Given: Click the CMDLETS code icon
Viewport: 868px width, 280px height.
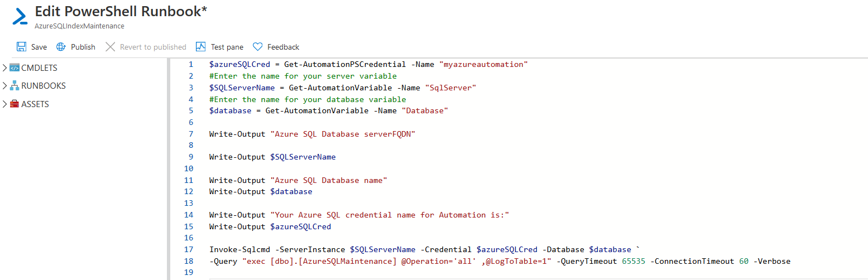Looking at the screenshot, I should (x=15, y=68).
